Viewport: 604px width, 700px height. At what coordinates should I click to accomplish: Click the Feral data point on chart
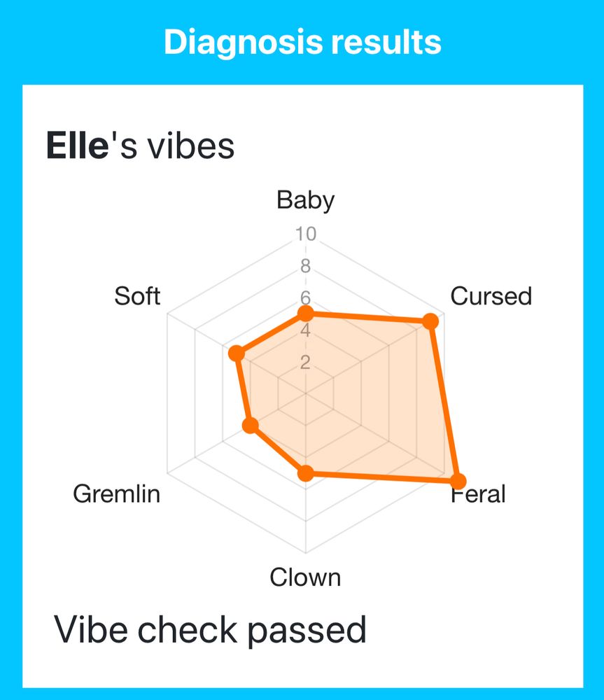457,481
